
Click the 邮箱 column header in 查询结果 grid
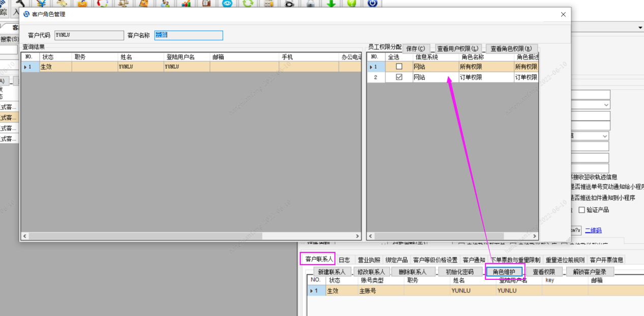pos(245,57)
